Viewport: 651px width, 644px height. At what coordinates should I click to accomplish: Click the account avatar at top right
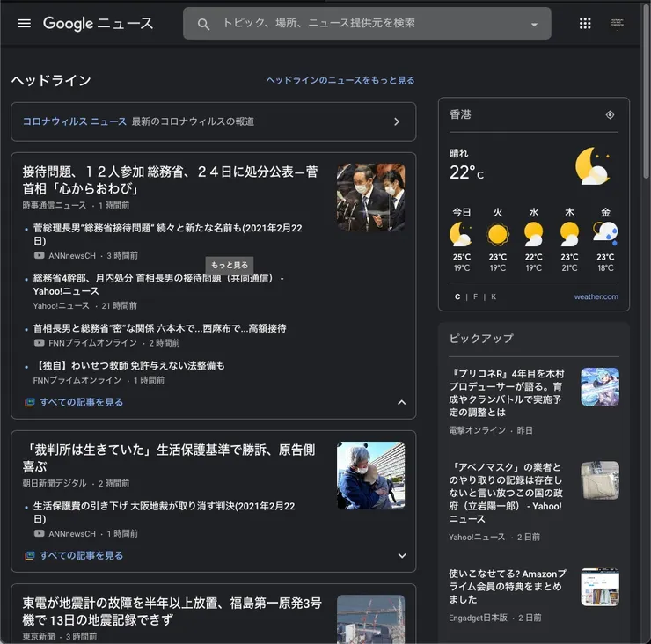click(618, 23)
